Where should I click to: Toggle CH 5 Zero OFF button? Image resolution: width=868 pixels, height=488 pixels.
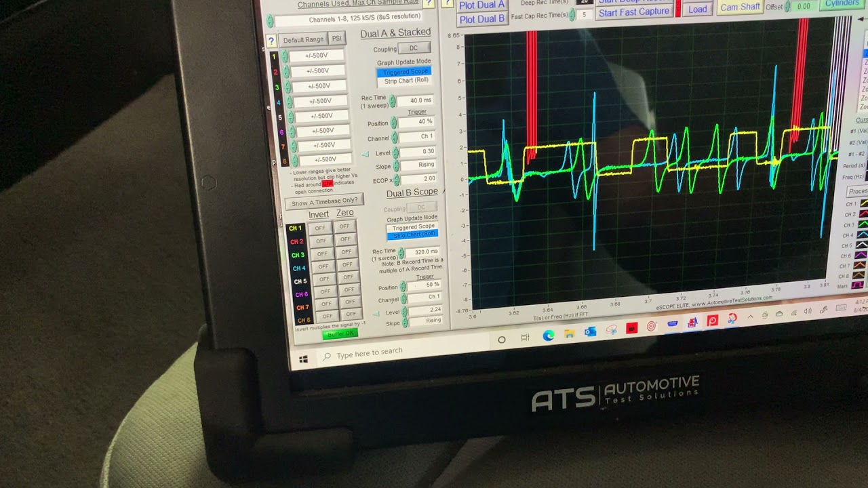pos(348,277)
